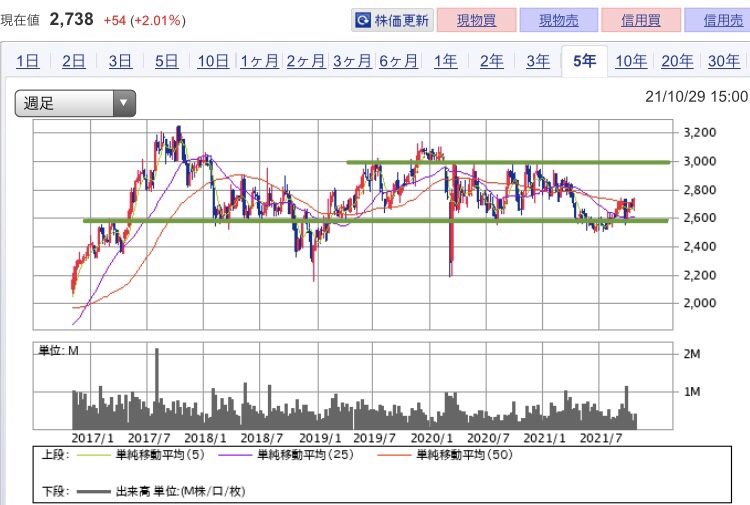Click the active 5年 tab
Image resolution: width=750 pixels, height=505 pixels.
click(585, 61)
